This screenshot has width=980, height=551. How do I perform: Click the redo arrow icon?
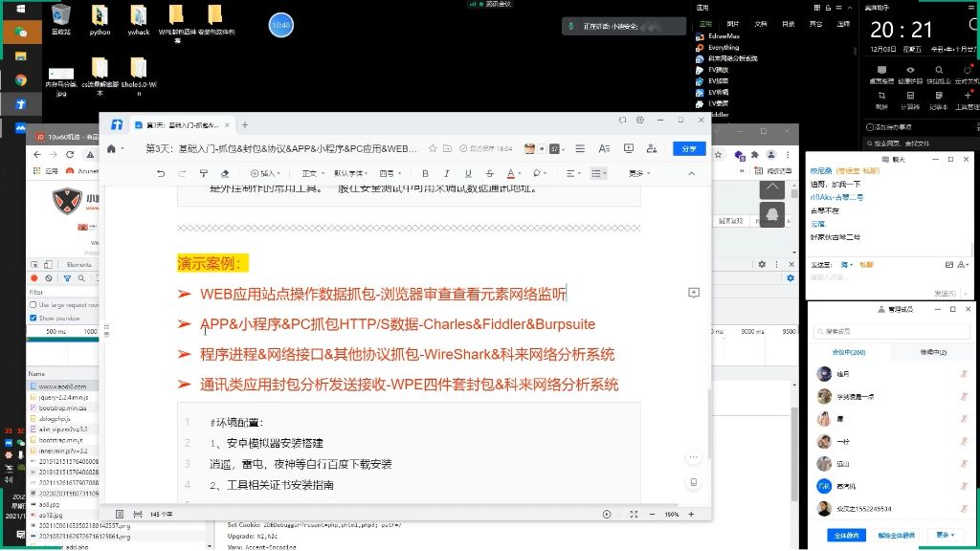coord(182,174)
